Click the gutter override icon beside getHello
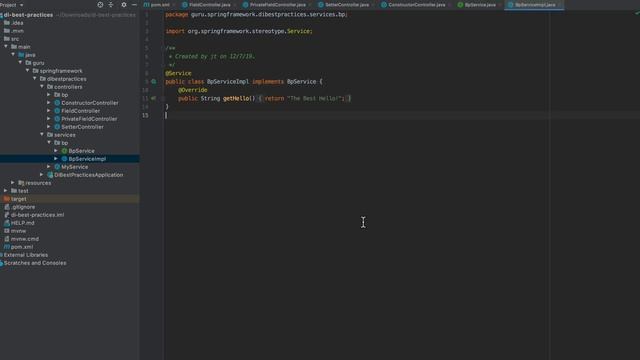640x360 pixels. point(153,98)
